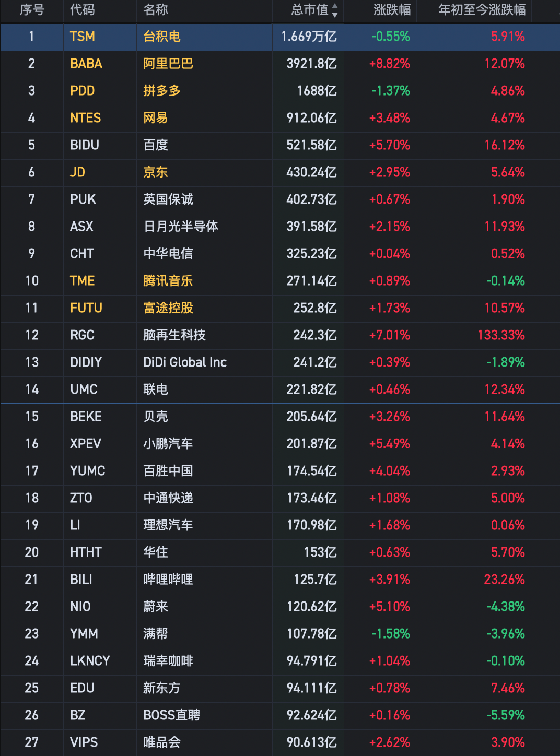Open 拼多多 stock name
The width and height of the screenshot is (560, 756).
point(162,91)
